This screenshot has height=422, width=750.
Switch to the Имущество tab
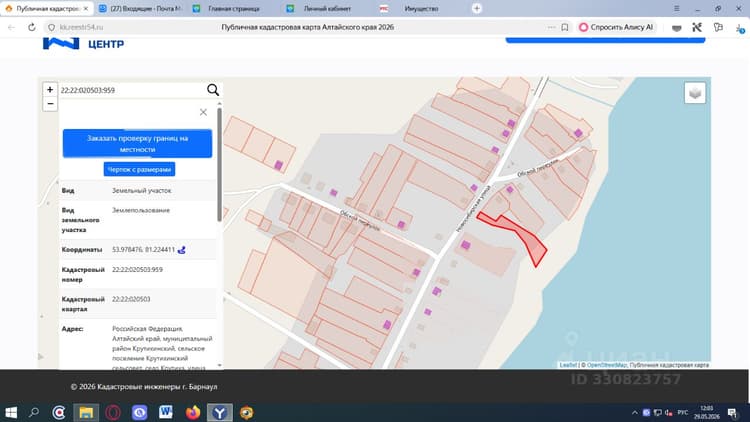click(421, 9)
